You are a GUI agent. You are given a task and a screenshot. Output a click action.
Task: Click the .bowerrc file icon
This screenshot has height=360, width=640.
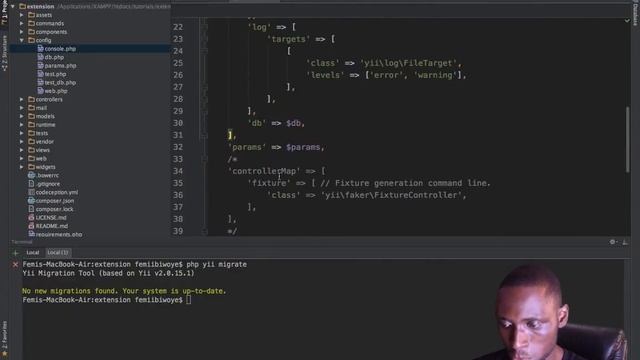tap(31, 175)
